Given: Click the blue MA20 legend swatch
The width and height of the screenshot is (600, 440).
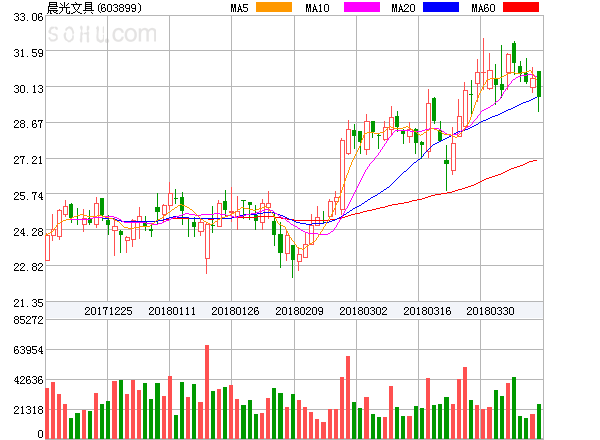Looking at the screenshot, I should click(x=441, y=7).
